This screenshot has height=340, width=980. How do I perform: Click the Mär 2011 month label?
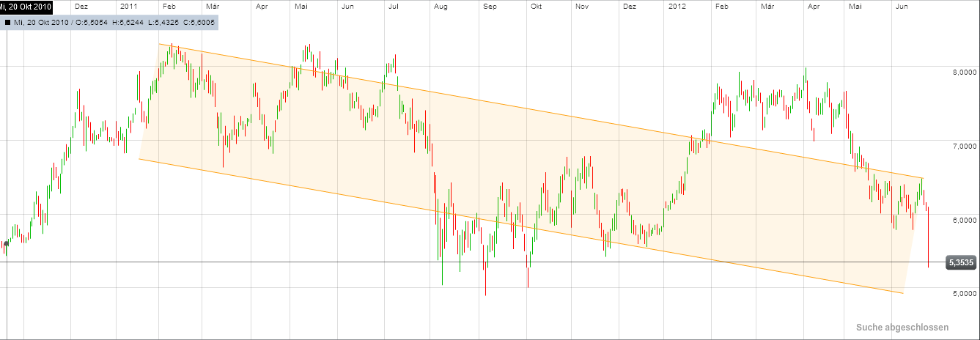[x=213, y=6]
